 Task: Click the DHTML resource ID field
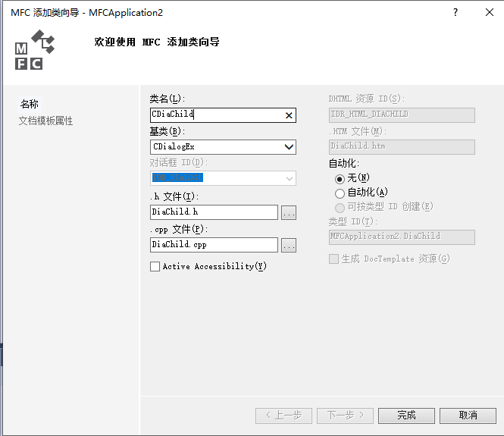pos(402,114)
